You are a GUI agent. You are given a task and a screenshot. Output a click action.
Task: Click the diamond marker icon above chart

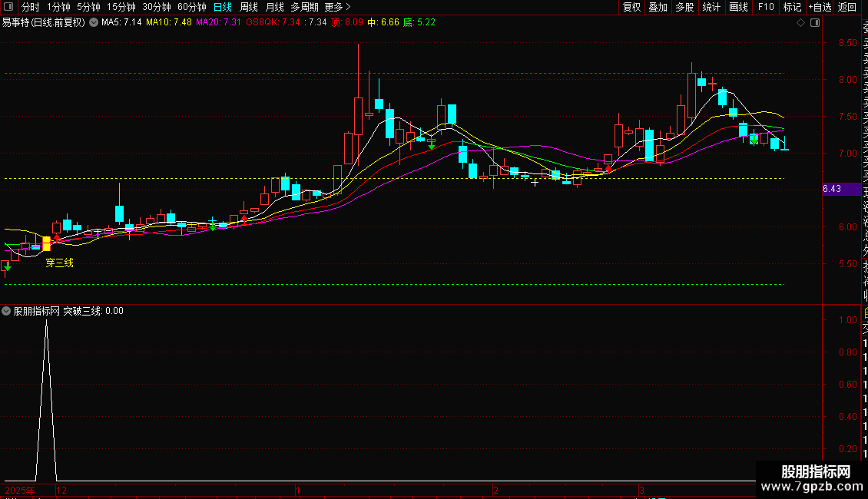click(800, 23)
